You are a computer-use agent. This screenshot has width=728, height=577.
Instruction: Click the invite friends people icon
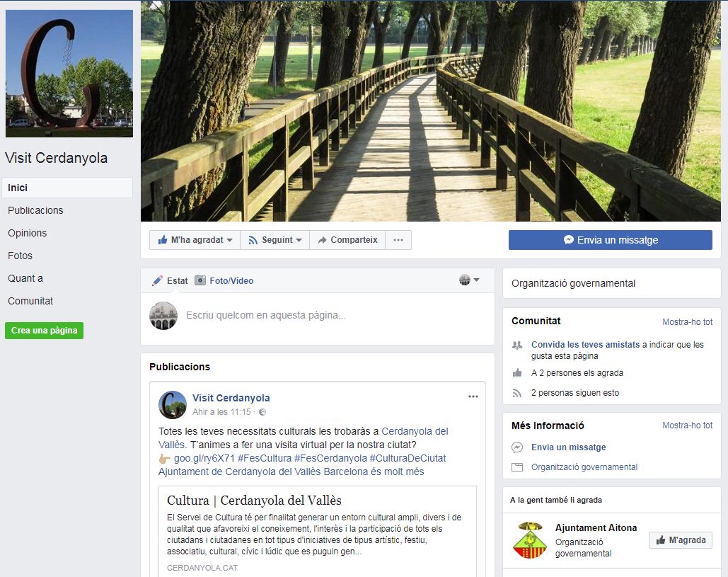coord(516,345)
